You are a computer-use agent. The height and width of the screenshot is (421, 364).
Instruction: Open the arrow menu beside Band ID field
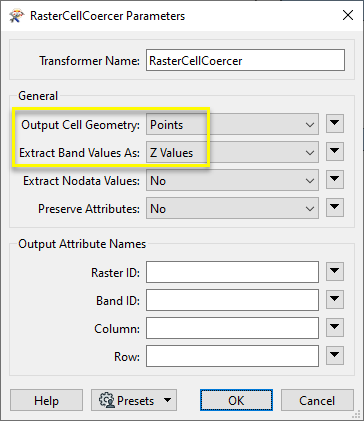pos(335,299)
